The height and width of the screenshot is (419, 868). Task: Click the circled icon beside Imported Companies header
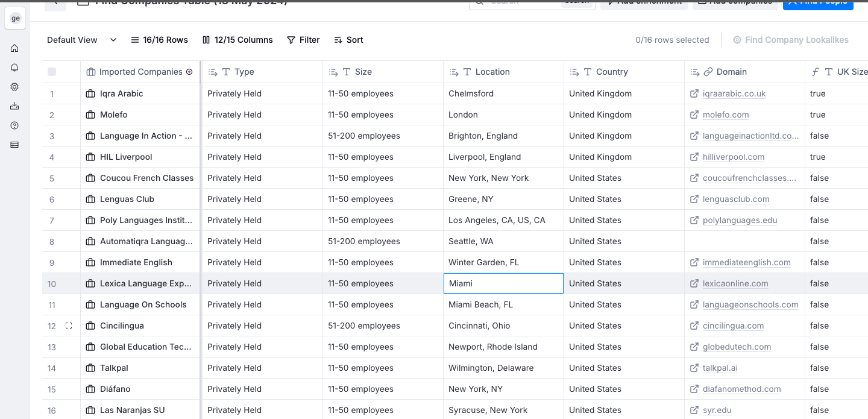pyautogui.click(x=189, y=72)
